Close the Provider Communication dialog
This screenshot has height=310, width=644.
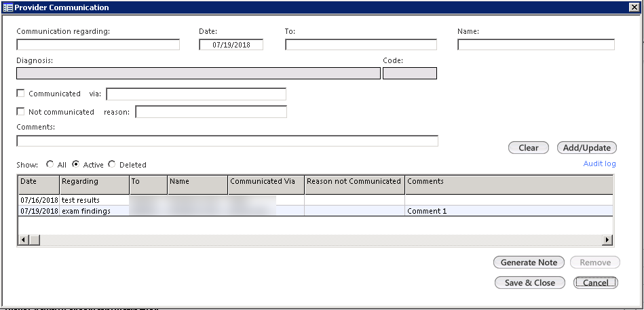coord(634,7)
